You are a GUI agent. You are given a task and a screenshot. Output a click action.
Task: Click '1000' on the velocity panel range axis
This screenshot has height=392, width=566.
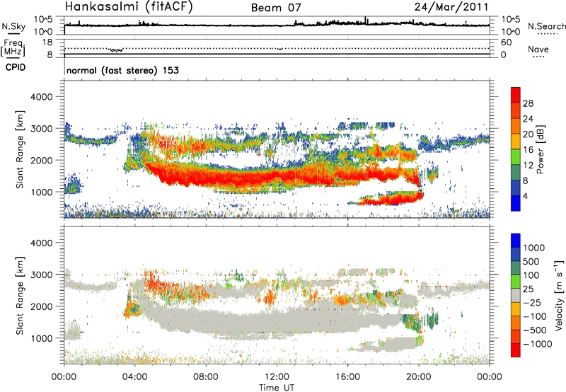coord(41,338)
